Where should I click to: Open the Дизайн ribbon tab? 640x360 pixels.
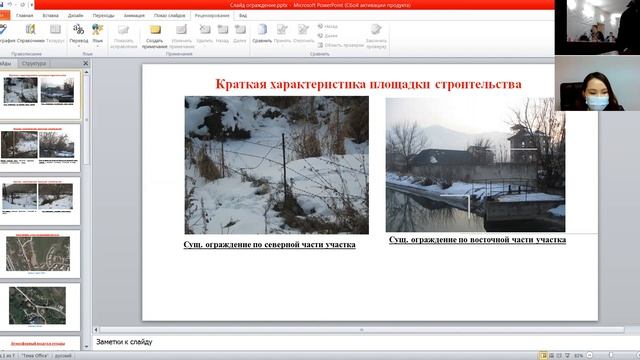coord(76,16)
